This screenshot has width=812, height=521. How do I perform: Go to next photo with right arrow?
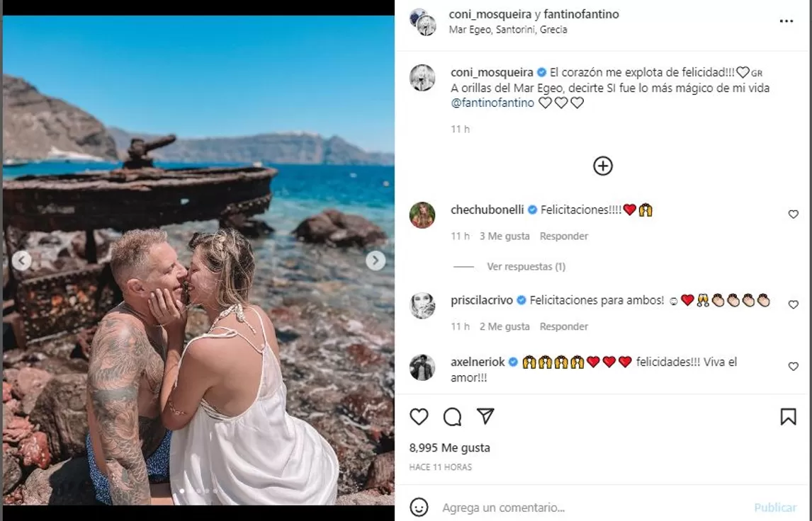click(x=376, y=260)
